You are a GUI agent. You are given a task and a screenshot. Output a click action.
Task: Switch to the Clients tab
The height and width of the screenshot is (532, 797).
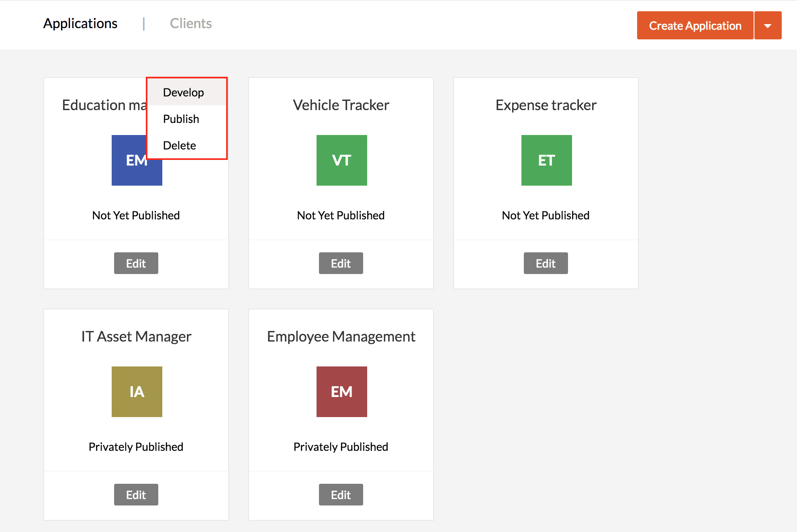(x=191, y=23)
